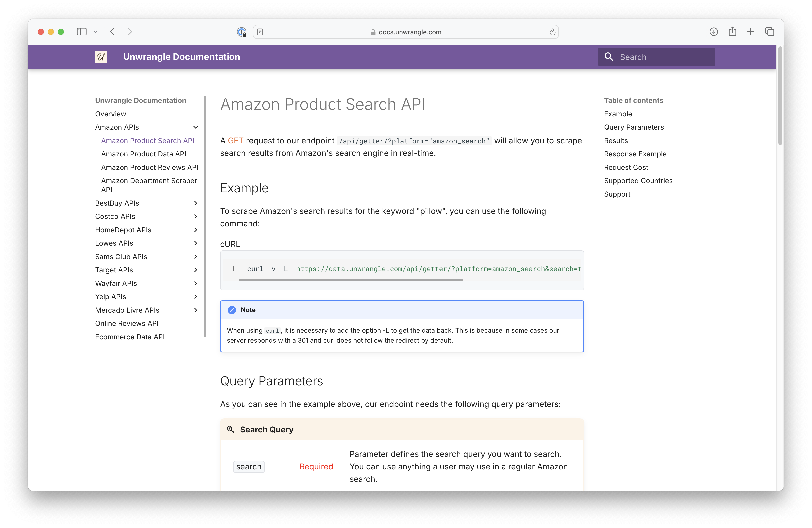This screenshot has width=812, height=528.
Task: Open Amazon Department Scraper API page
Action: (x=149, y=185)
